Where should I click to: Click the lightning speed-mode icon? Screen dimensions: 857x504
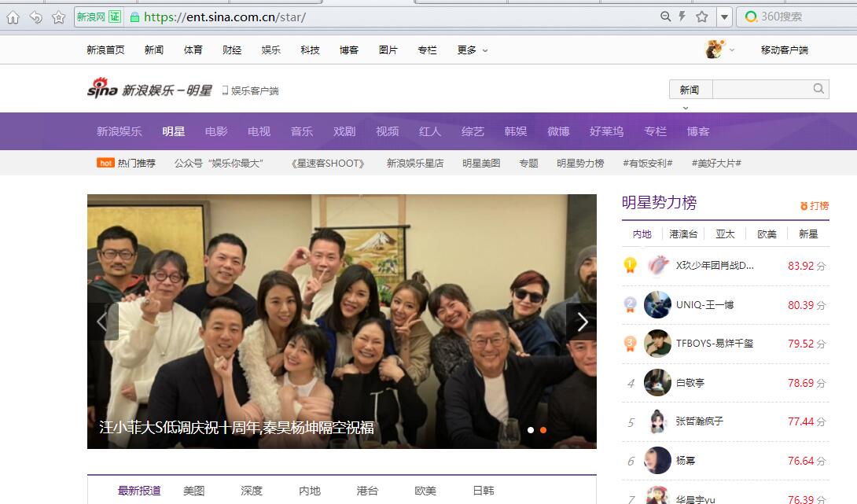point(682,17)
